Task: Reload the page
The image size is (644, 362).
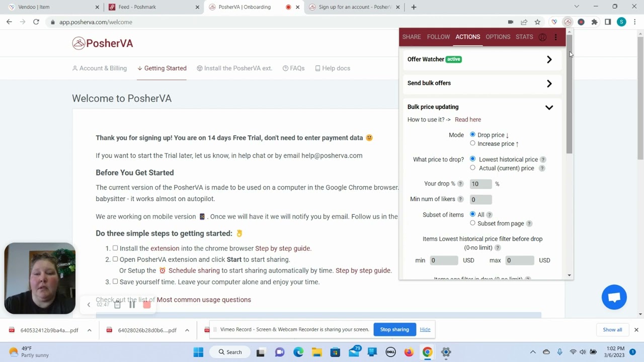Action: pyautogui.click(x=36, y=22)
